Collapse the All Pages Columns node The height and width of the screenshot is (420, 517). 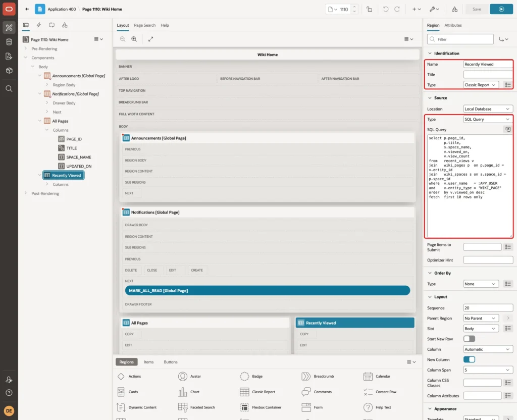coord(47,130)
